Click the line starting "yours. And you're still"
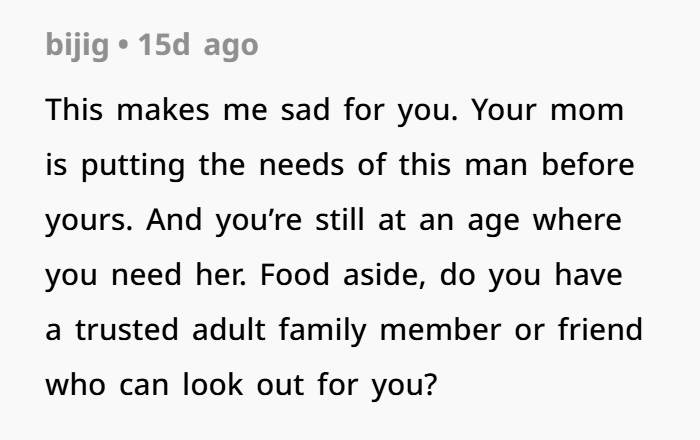Screen dimensions: 700x440 pos(333,219)
